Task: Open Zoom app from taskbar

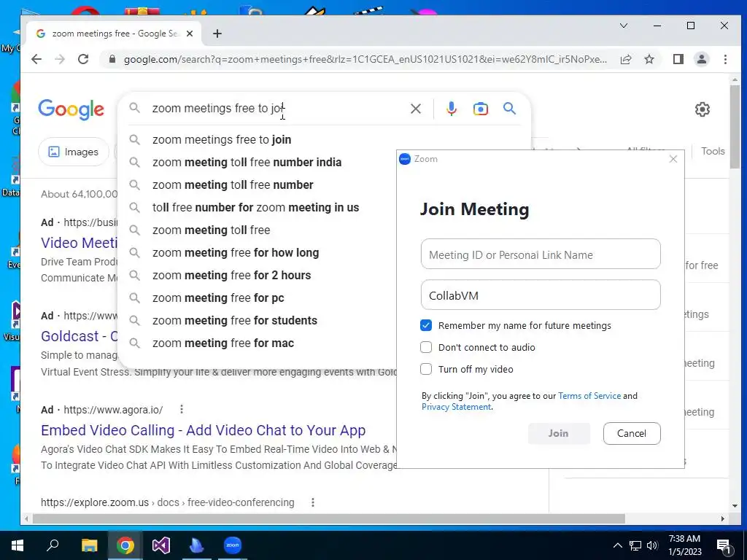Action: [x=233, y=545]
